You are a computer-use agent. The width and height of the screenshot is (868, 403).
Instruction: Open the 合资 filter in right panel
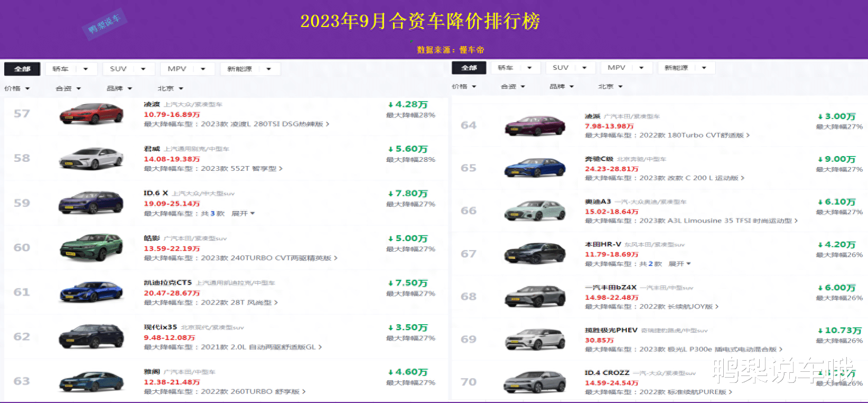[513, 86]
